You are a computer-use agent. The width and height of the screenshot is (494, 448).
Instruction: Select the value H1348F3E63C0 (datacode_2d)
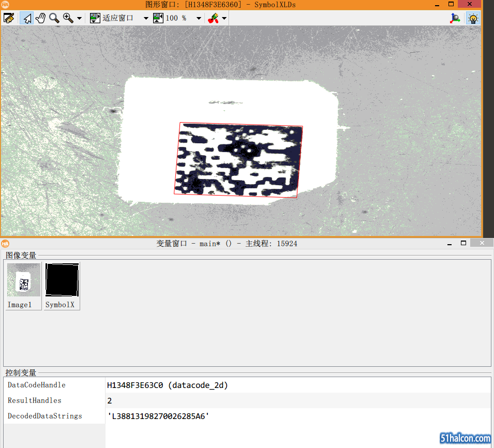(167, 385)
